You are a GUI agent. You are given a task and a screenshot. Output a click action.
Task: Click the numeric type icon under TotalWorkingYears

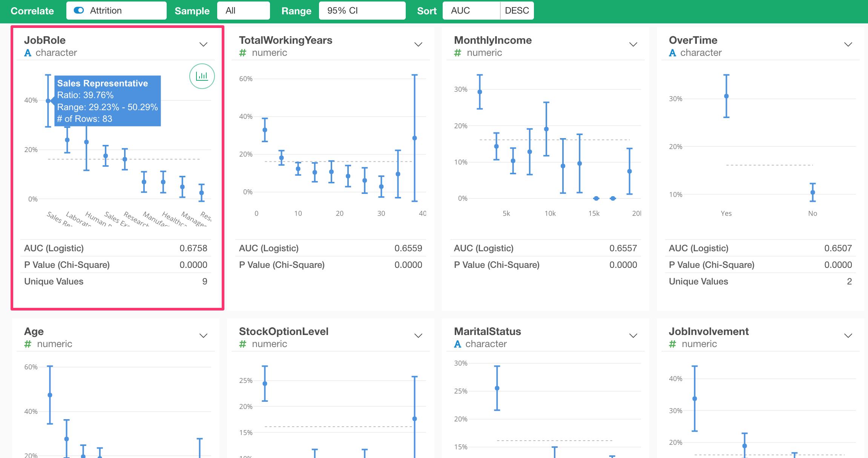(x=242, y=53)
